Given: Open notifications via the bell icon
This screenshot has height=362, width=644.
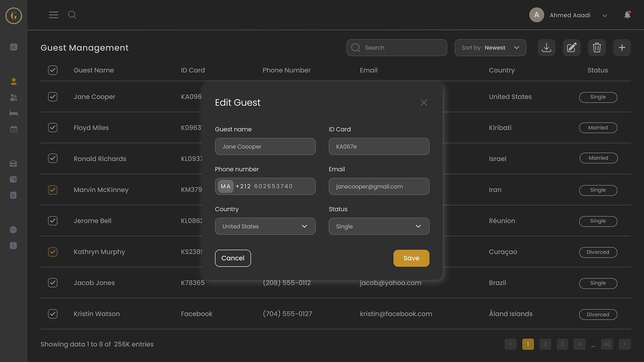Looking at the screenshot, I should point(627,15).
